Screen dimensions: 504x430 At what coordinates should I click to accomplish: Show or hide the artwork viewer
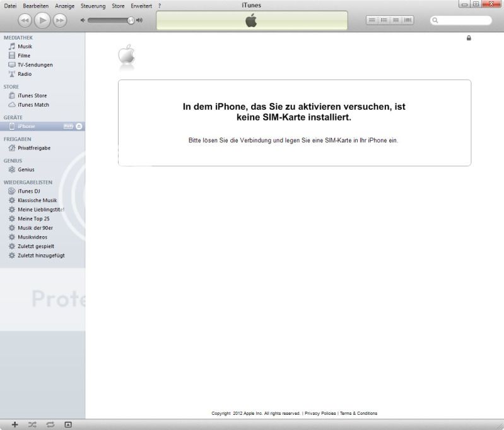tap(68, 424)
